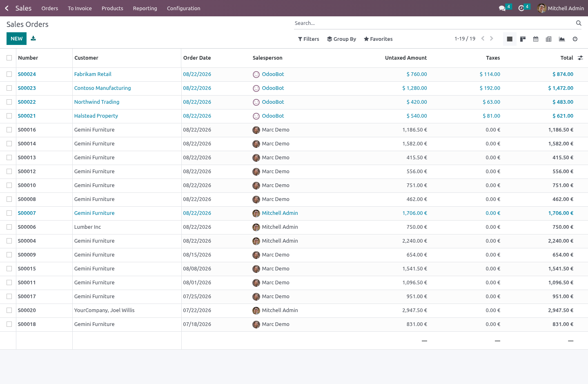Click the download/import records icon

click(33, 38)
